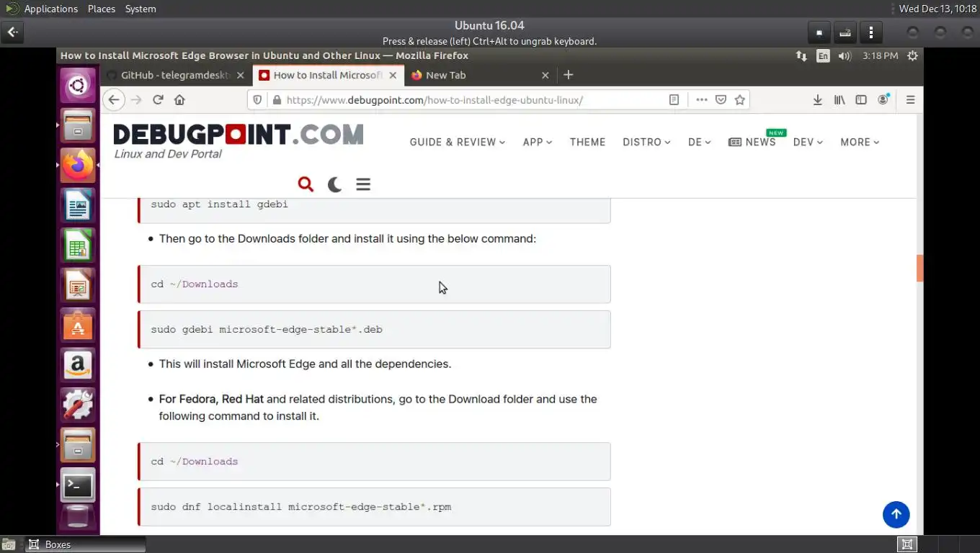Save page to Pocket icon
This screenshot has width=980, height=553.
pos(721,100)
